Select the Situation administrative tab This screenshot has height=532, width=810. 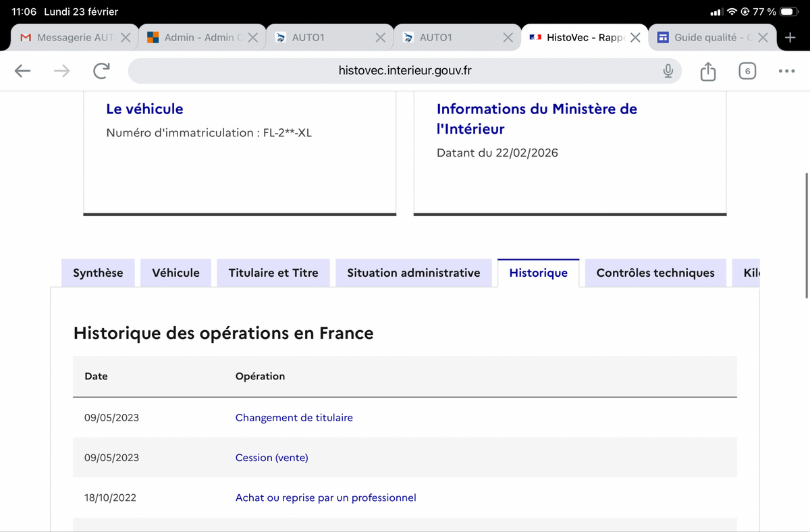[x=414, y=273]
